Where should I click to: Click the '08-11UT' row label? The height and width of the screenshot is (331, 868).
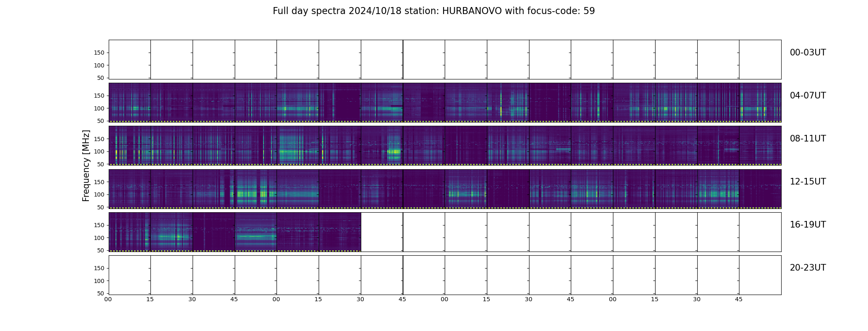[808, 139]
